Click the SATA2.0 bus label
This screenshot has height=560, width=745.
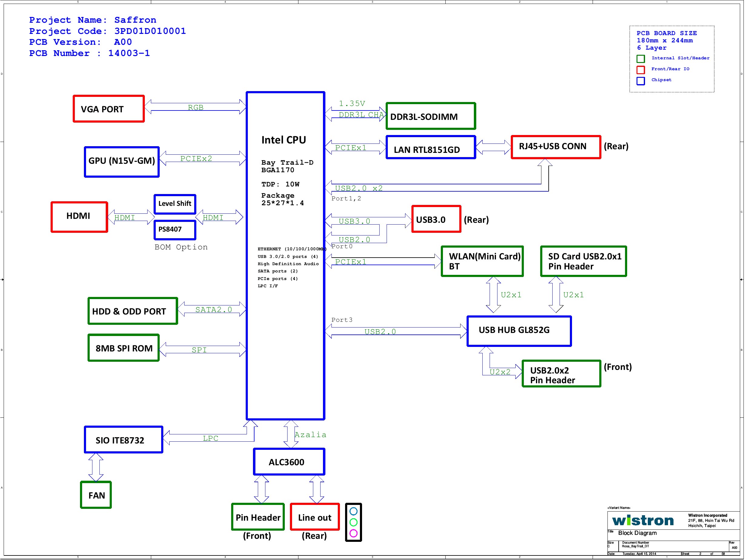(214, 310)
